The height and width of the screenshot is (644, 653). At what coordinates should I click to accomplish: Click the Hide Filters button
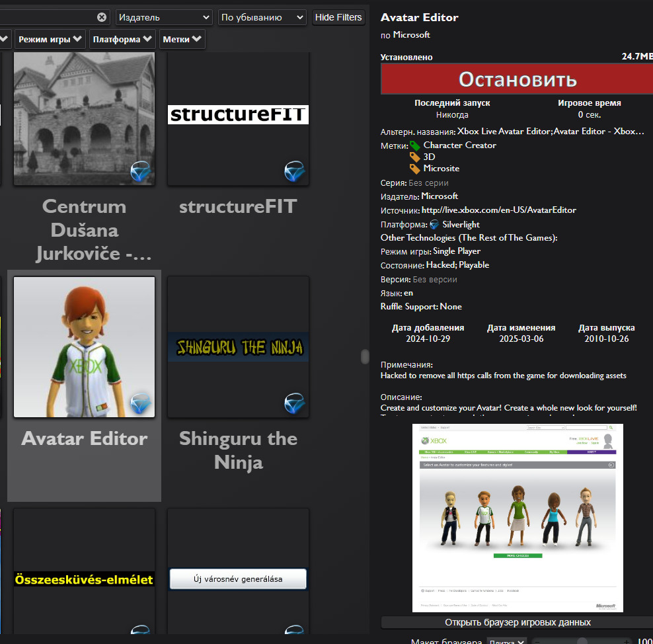pyautogui.click(x=338, y=17)
